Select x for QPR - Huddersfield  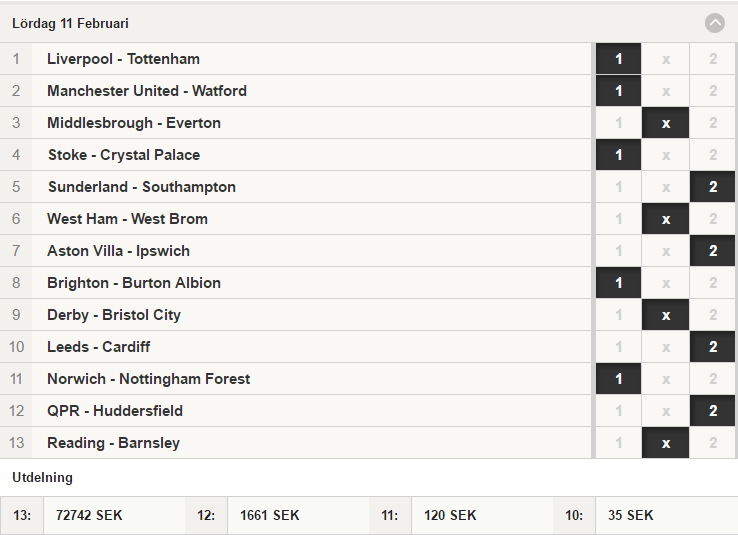coord(666,411)
